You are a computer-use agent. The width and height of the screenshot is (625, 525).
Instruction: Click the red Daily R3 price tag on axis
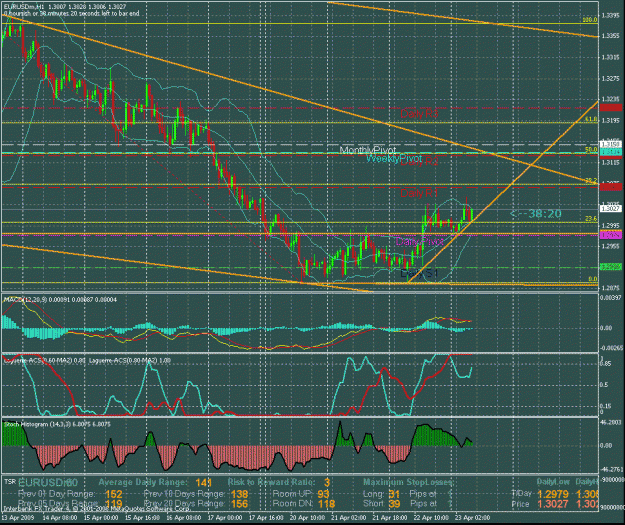(611, 108)
